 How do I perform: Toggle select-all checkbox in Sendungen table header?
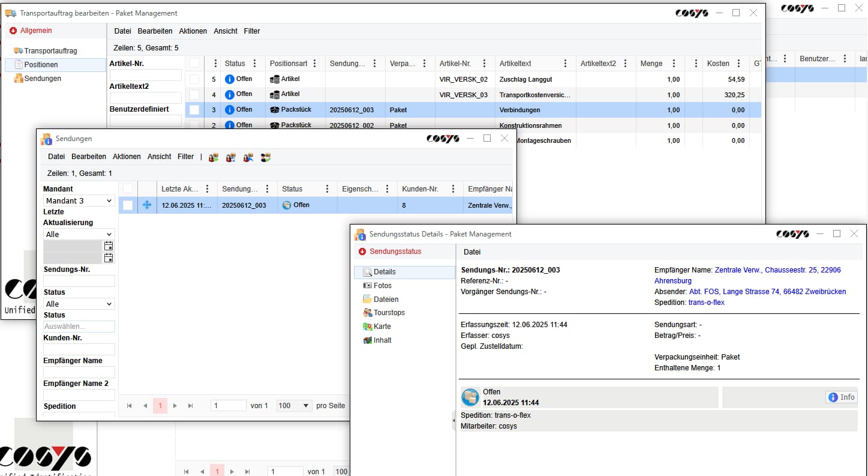(x=128, y=188)
